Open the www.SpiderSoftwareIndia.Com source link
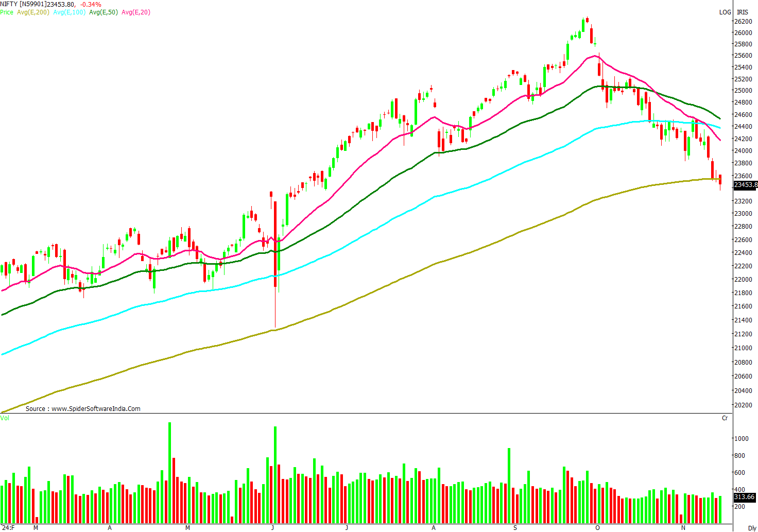758x532 pixels. coord(96,408)
